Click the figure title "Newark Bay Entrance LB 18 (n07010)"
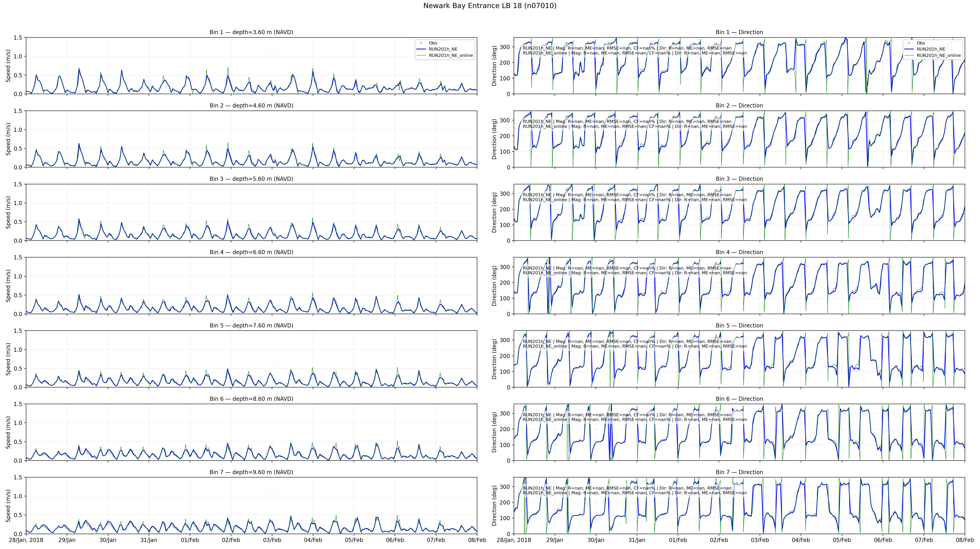 pyautogui.click(x=490, y=6)
